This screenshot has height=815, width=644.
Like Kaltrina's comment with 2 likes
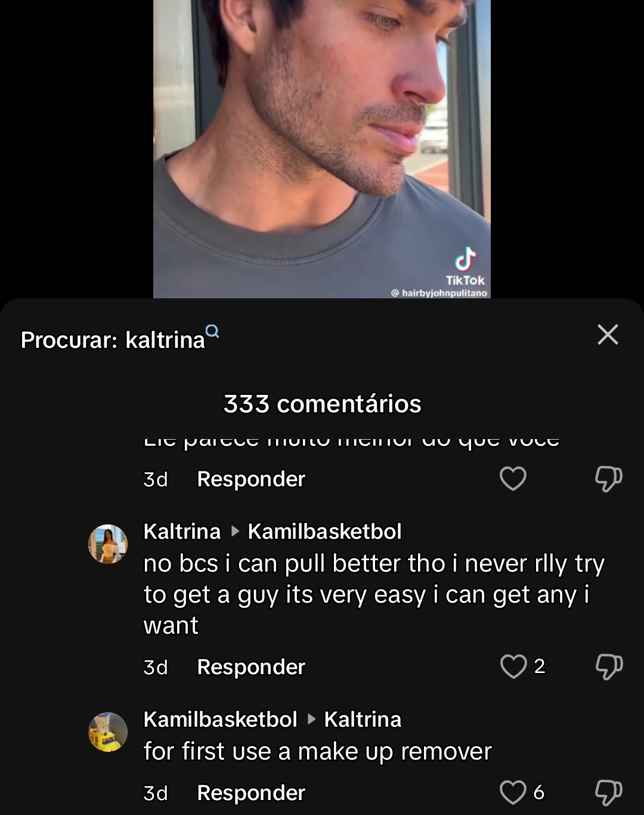513,666
